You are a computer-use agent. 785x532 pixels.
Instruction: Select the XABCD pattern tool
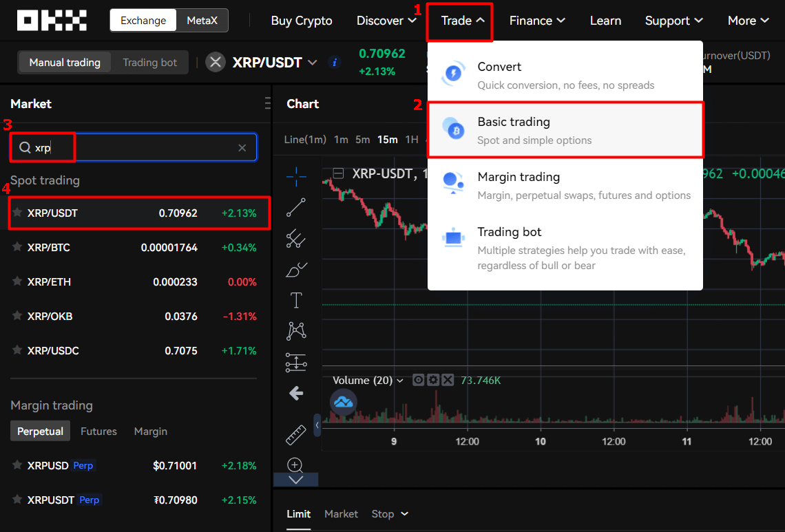tap(296, 331)
